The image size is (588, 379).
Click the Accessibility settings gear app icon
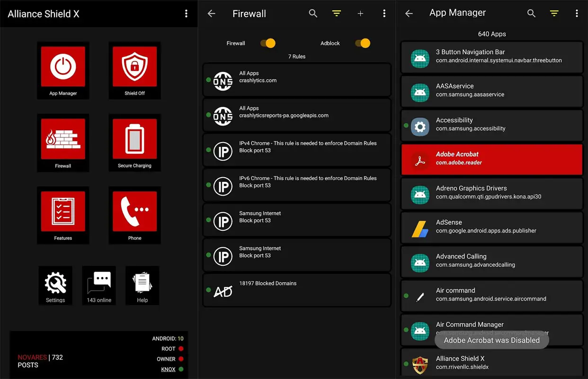(420, 127)
